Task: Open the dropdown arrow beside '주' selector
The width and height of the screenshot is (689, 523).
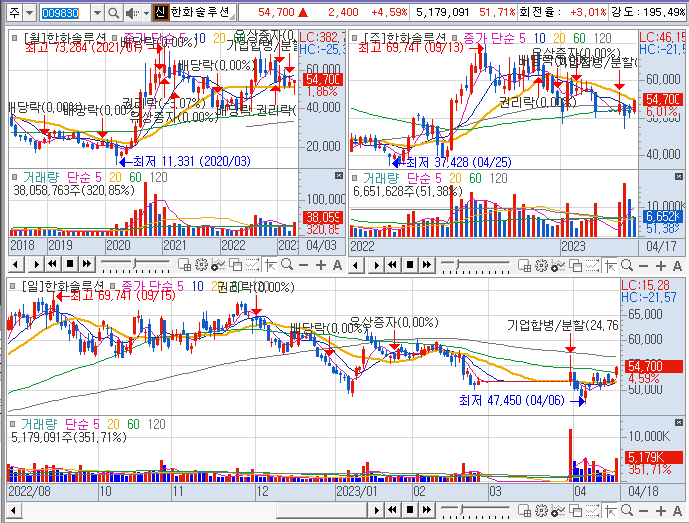Action: (x=29, y=13)
